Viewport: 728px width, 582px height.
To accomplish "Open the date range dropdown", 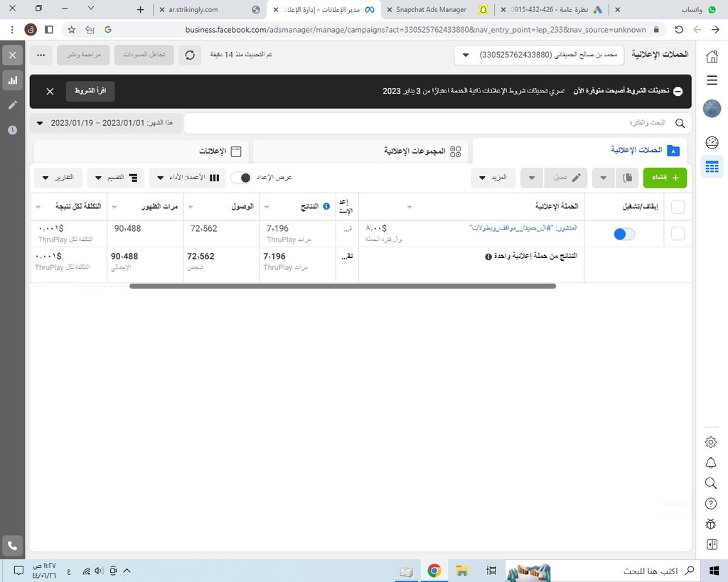I will (106, 123).
